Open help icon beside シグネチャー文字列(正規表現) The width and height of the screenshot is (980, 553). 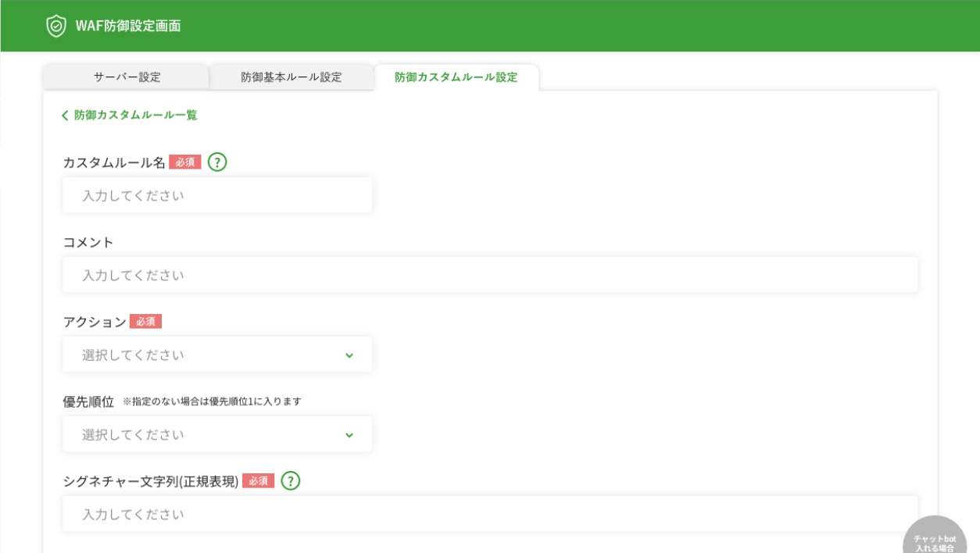(291, 481)
